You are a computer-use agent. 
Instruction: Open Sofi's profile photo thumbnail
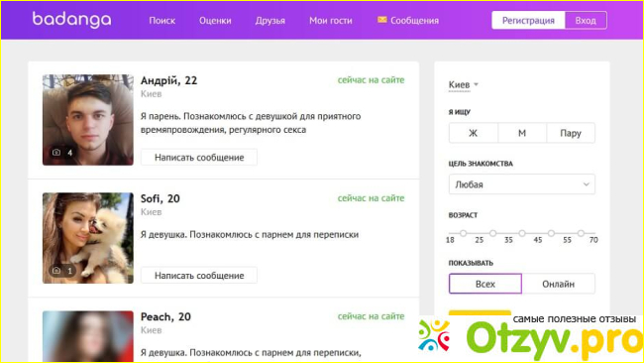point(88,238)
